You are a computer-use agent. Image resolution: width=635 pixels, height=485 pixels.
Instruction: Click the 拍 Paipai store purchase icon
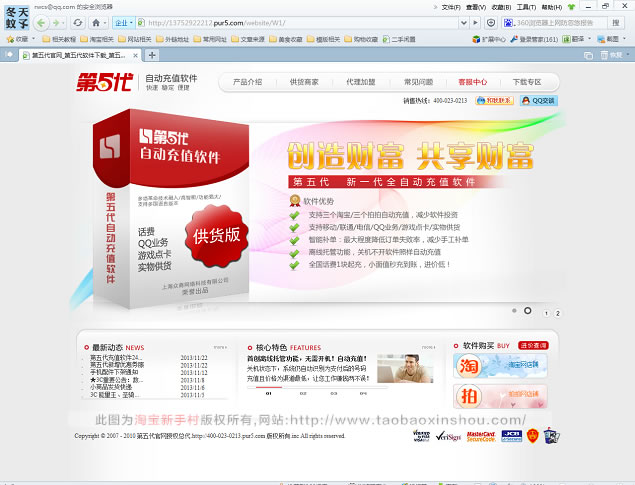click(x=468, y=397)
